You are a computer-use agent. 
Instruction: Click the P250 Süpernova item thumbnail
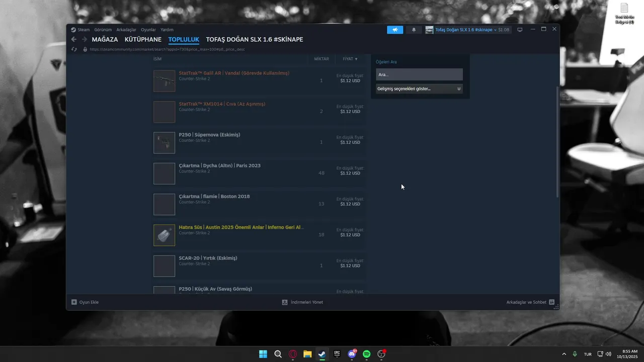(x=164, y=143)
